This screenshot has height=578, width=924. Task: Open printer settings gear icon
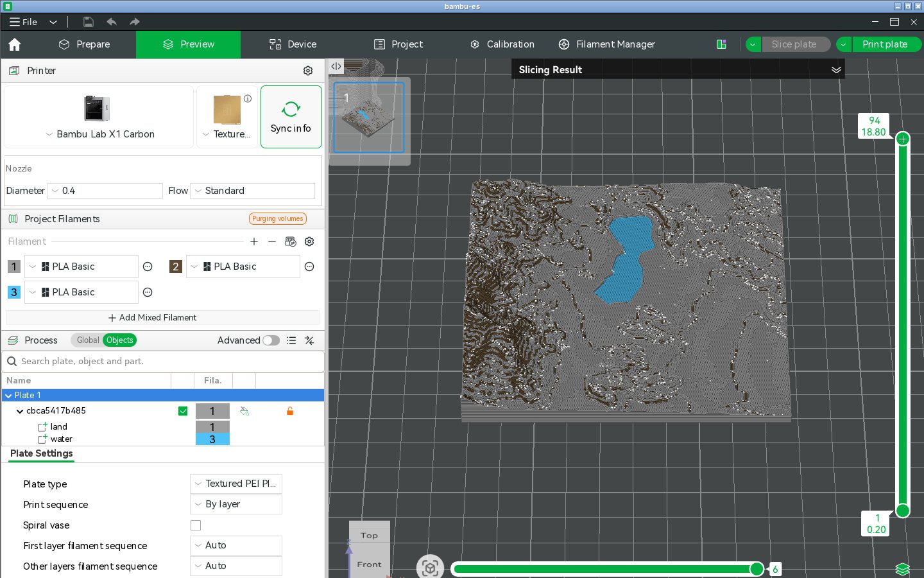coord(308,71)
